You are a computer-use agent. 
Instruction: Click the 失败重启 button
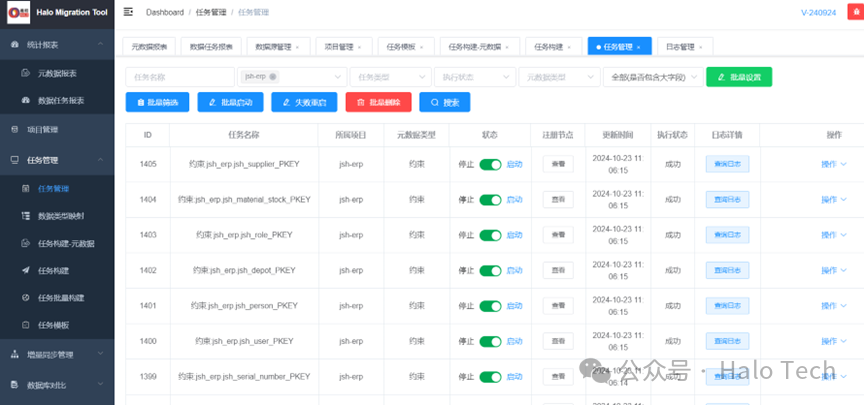(304, 102)
